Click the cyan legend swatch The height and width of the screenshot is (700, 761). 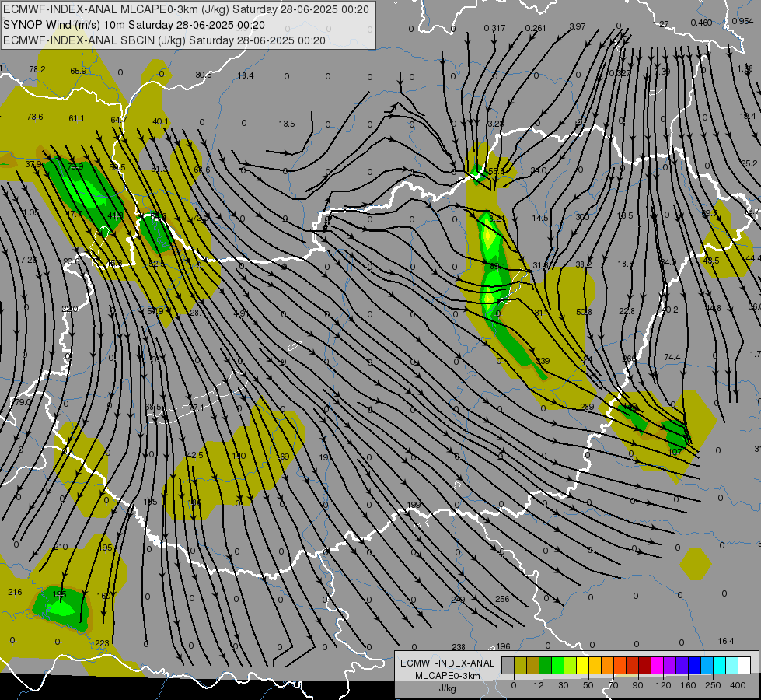pyautogui.click(x=721, y=665)
